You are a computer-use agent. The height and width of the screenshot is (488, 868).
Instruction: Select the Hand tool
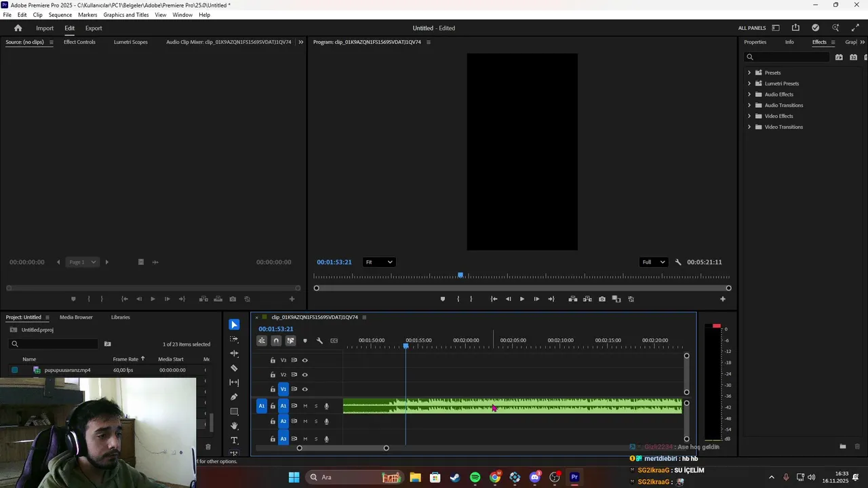tap(234, 426)
